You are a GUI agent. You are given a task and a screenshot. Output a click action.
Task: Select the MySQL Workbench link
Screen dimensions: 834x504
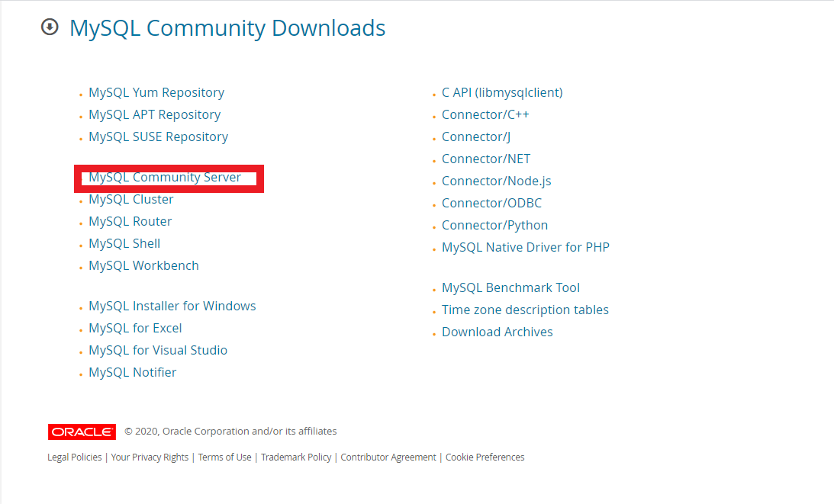pos(143,266)
